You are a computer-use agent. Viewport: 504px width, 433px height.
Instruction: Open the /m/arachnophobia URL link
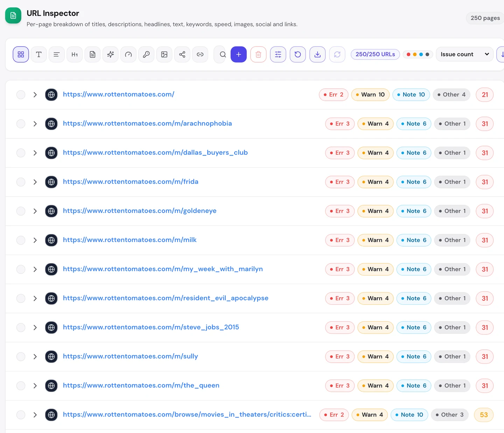(x=147, y=123)
